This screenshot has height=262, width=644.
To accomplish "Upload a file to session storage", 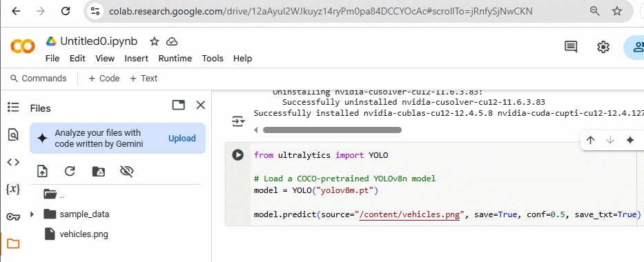I will [42, 172].
